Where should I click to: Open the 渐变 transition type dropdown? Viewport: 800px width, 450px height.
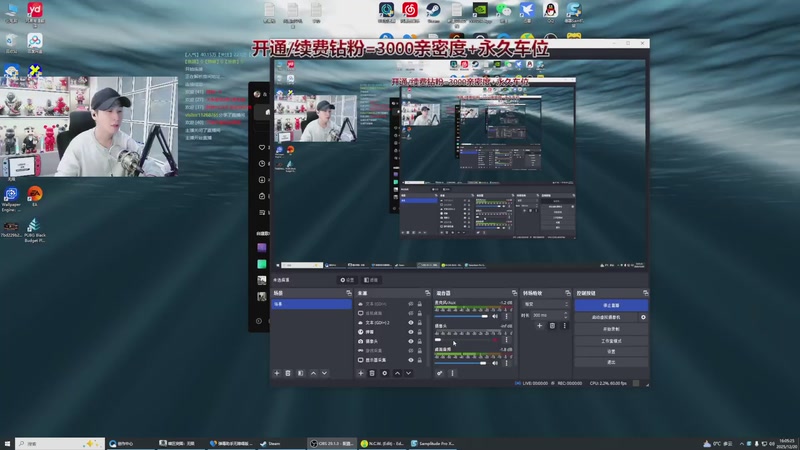[x=545, y=304]
